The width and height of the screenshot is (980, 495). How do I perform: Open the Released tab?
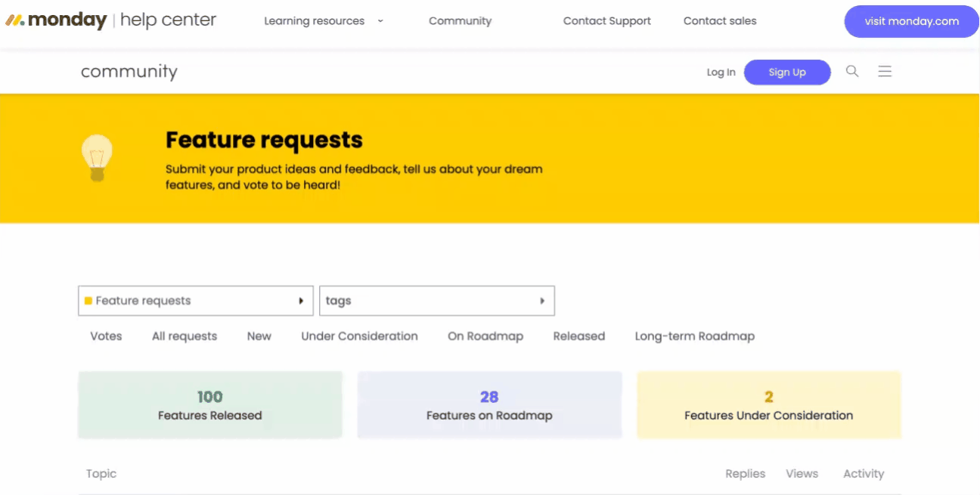pyautogui.click(x=579, y=336)
